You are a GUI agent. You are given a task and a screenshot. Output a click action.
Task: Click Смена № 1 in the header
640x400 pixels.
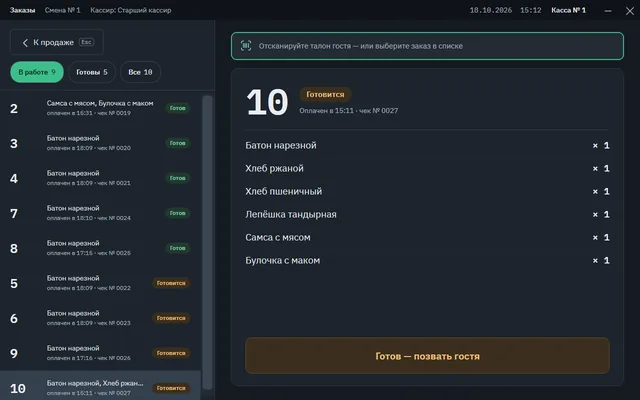tap(62, 10)
